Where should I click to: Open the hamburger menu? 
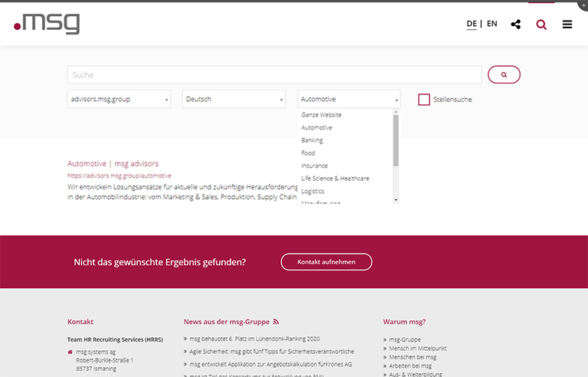[x=567, y=25]
